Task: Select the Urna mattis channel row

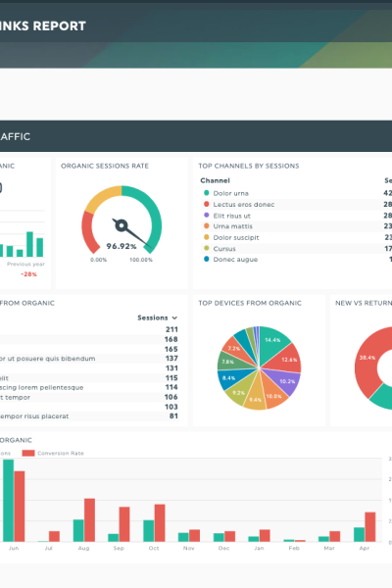Action: click(x=296, y=226)
